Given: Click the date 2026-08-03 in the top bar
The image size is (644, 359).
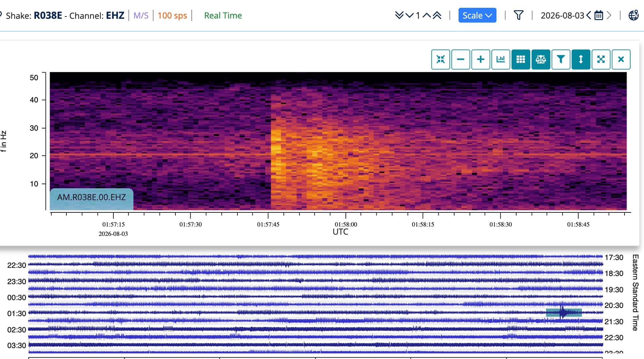Looking at the screenshot, I should pos(562,15).
